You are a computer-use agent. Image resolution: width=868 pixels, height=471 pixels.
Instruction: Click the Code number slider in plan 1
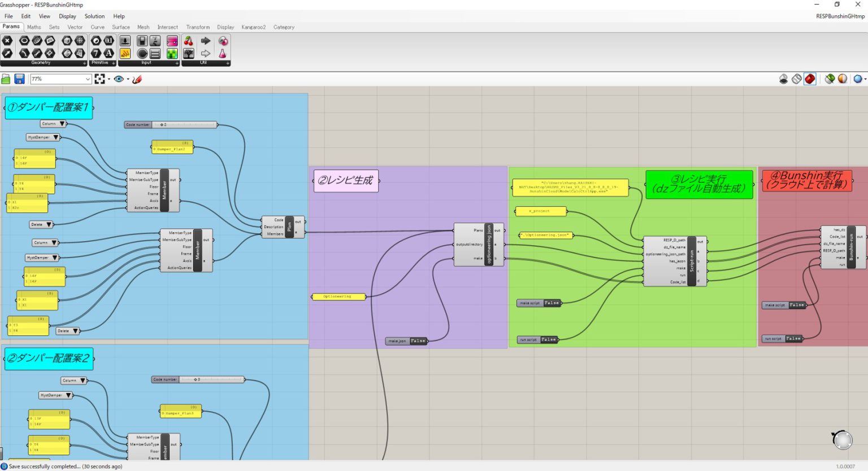171,125
